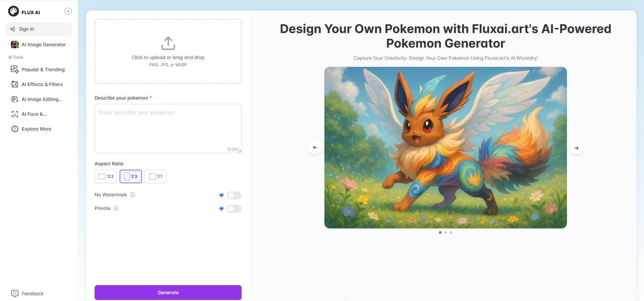Click the AI Face scan icon
The width and height of the screenshot is (644, 301).
[15, 114]
